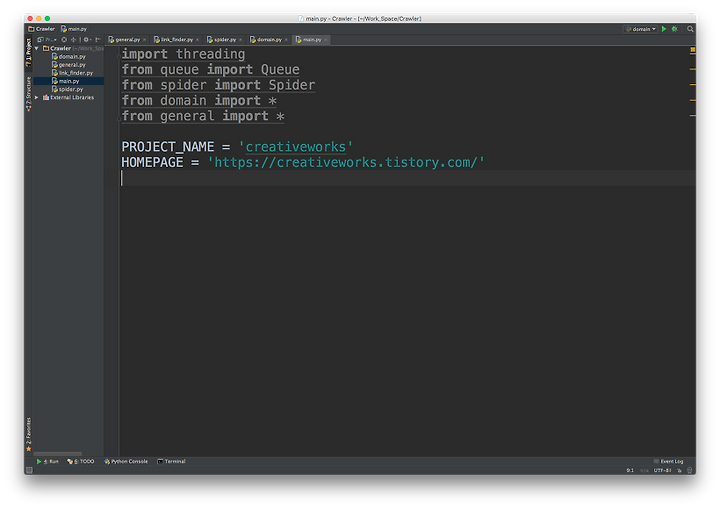Click on 'from domain import *' line
The height and width of the screenshot is (509, 720).
coord(199,101)
